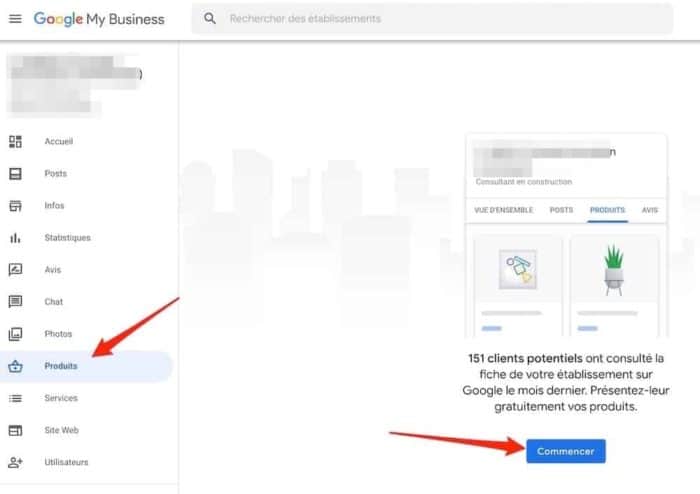Click the Avis tab in preview card
700x494 pixels.
coord(650,210)
